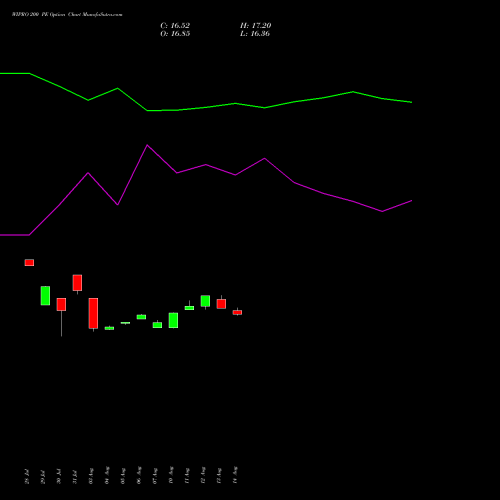Click the small green candle above 04 Aug
500x500 pixels.
[x=109, y=328]
